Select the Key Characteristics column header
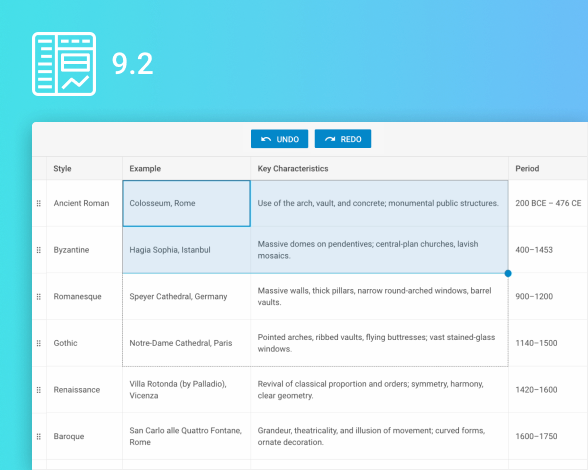The width and height of the screenshot is (588, 470). click(x=380, y=168)
